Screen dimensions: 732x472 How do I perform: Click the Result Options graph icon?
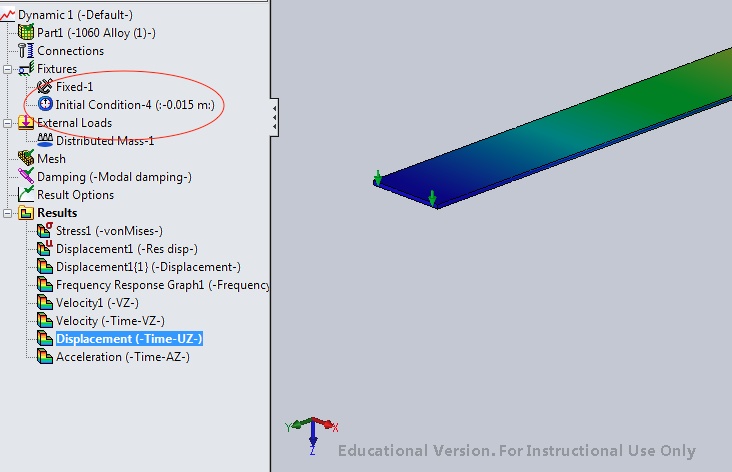click(26, 194)
